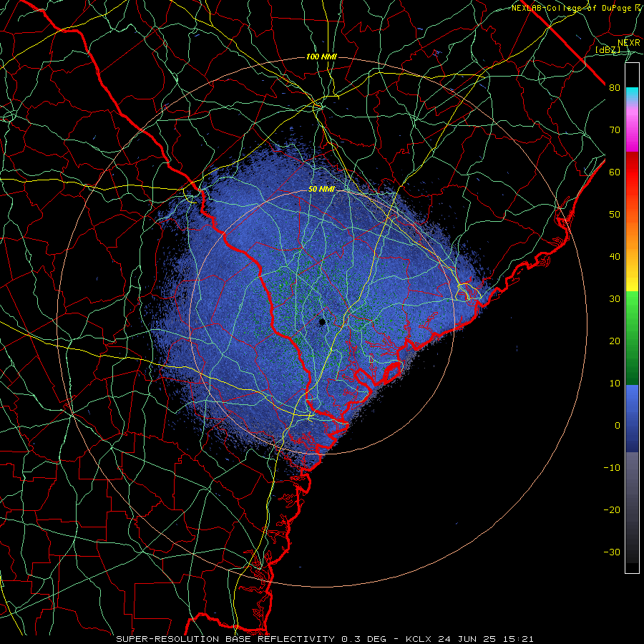The width and height of the screenshot is (644, 644).
Task: Click the gray band of color scale
Action: [632, 507]
